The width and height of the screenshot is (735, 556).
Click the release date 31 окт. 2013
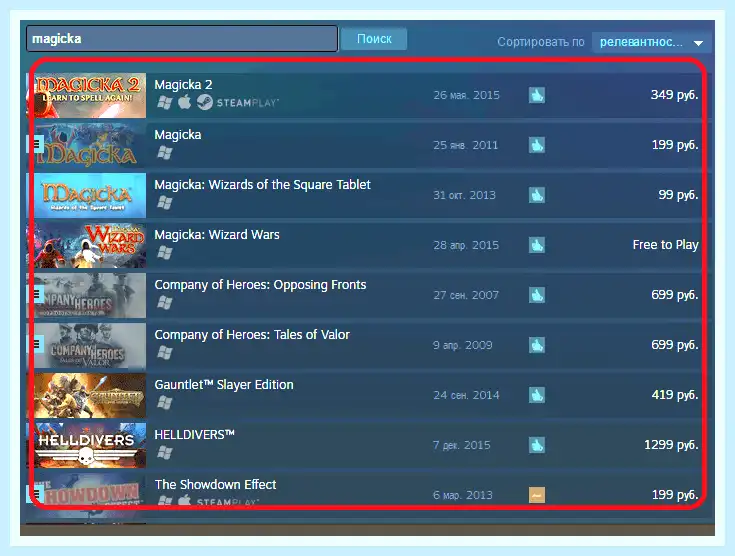point(464,195)
